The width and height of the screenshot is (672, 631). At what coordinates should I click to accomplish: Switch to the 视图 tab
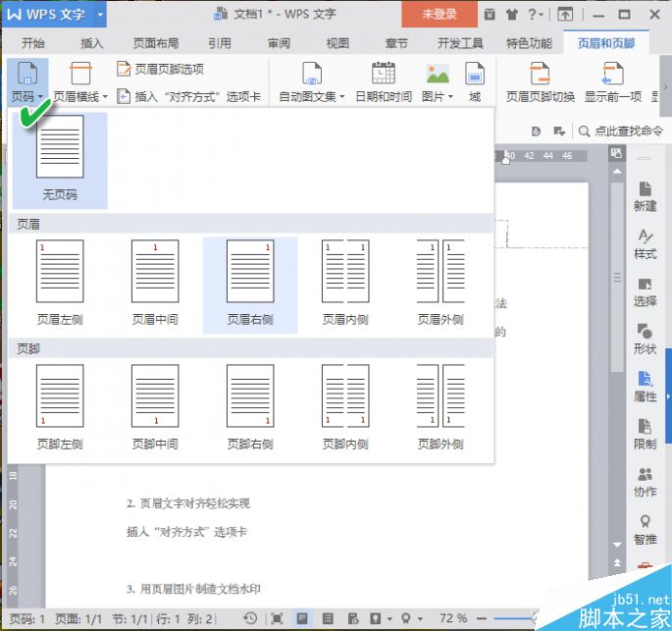coord(337,43)
